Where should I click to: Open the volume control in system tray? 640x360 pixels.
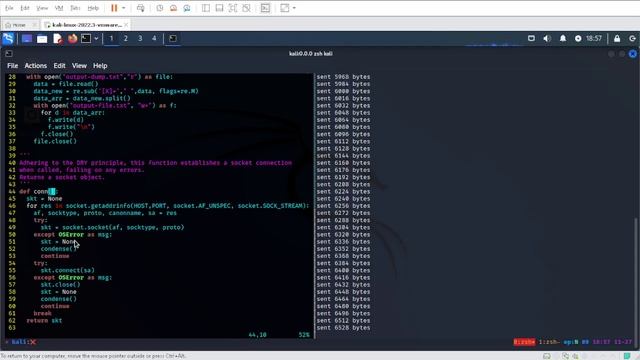click(547, 38)
